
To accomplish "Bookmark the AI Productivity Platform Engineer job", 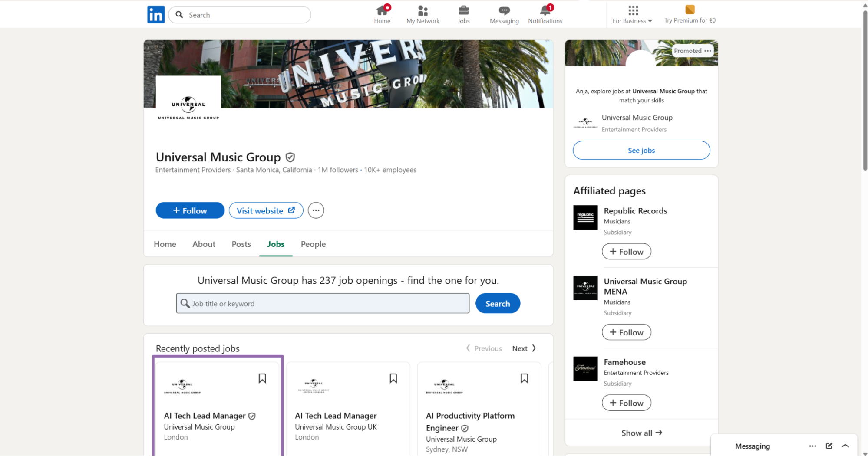I will pos(525,378).
